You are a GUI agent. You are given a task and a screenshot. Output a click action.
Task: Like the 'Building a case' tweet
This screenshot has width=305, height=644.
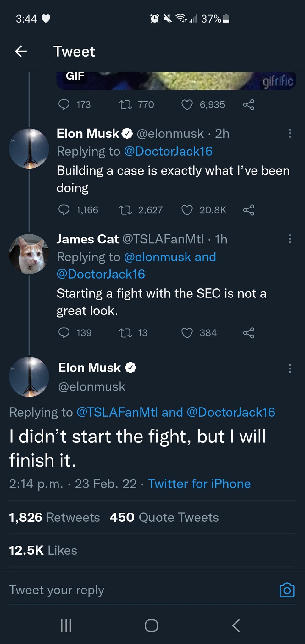click(187, 210)
